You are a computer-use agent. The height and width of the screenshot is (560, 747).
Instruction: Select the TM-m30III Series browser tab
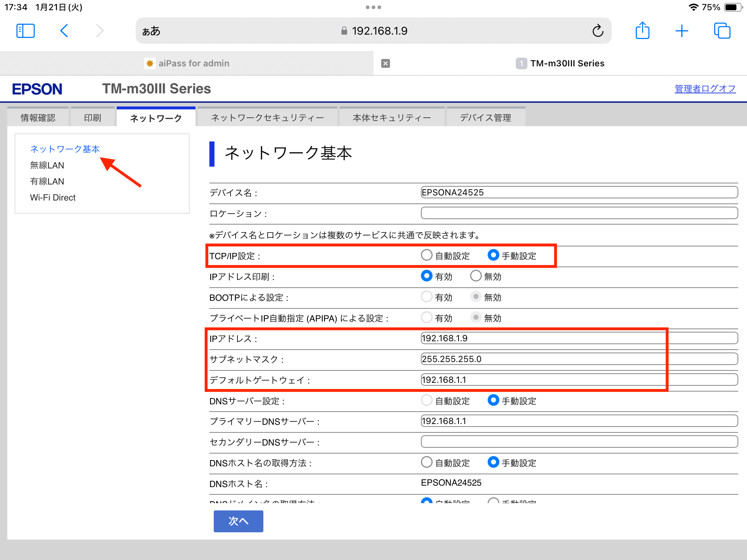[x=560, y=63]
